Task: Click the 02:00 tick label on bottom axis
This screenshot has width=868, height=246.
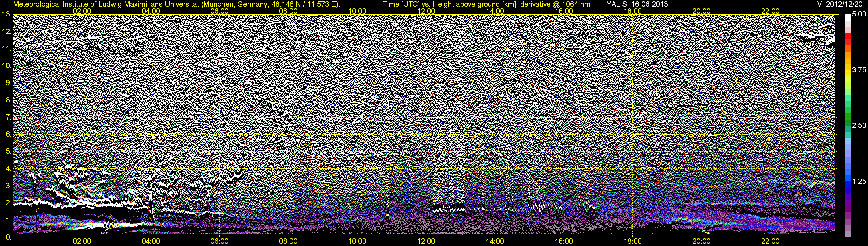Action: (x=82, y=241)
